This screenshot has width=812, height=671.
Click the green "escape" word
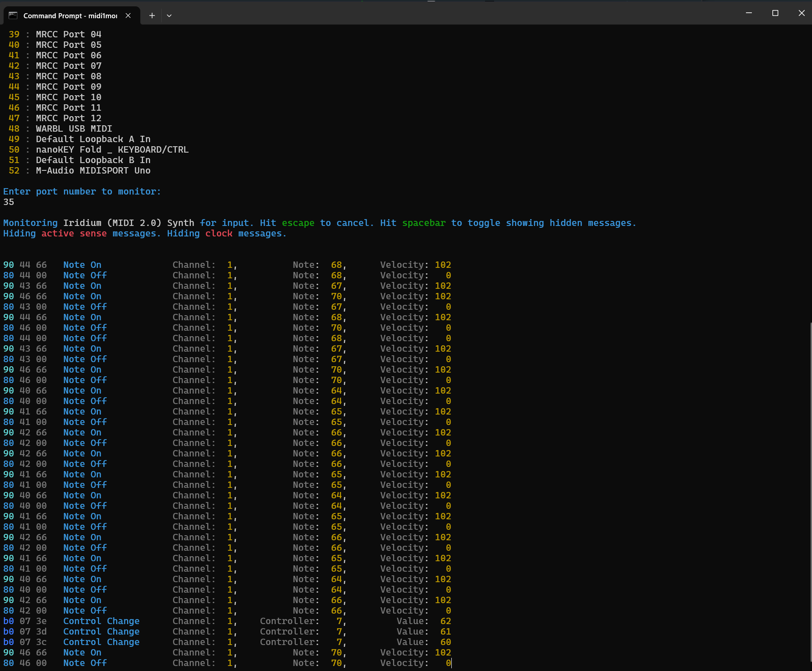coord(298,223)
